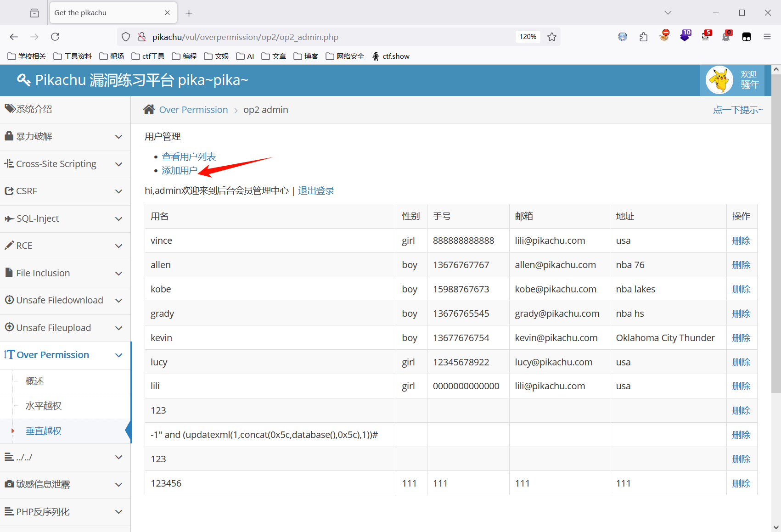Delete user 123456 with 删除 link
The height and width of the screenshot is (532, 781).
[x=741, y=483]
